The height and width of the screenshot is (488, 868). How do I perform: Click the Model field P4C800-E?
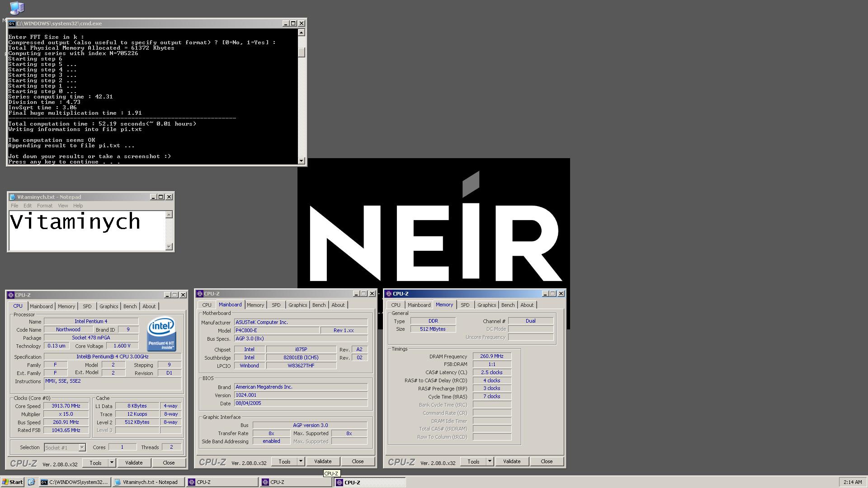coord(277,330)
